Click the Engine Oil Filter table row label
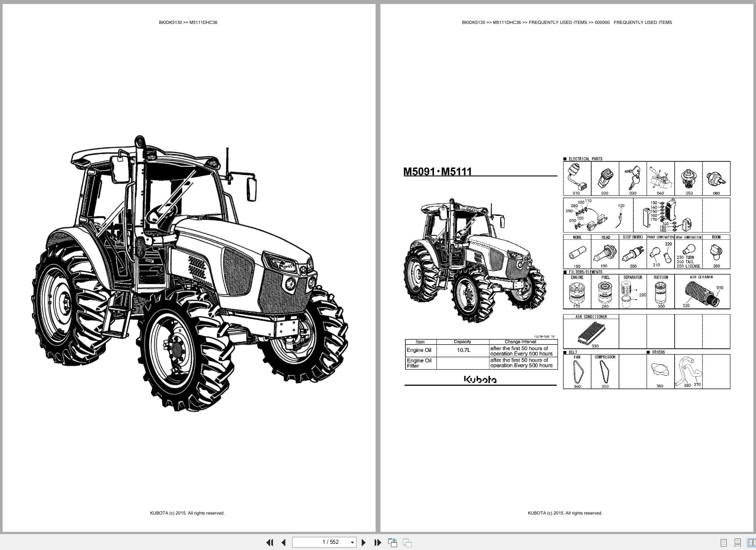 (419, 363)
